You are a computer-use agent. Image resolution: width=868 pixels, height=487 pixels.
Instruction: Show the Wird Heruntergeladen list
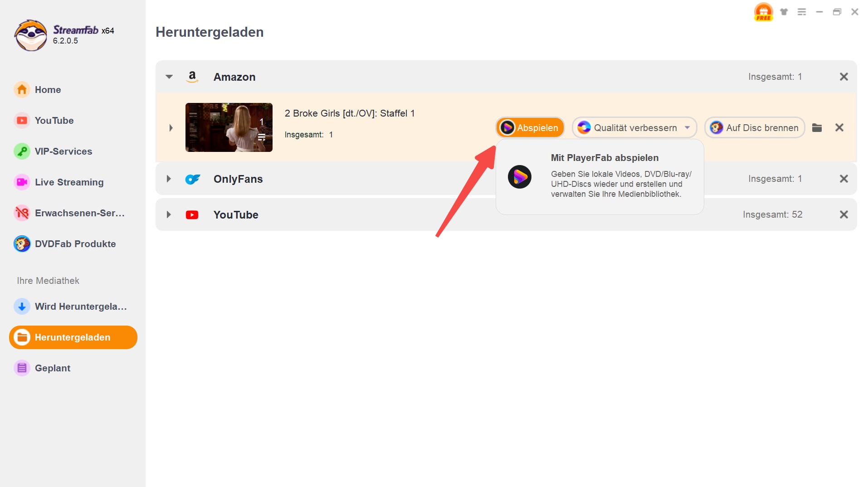click(73, 307)
